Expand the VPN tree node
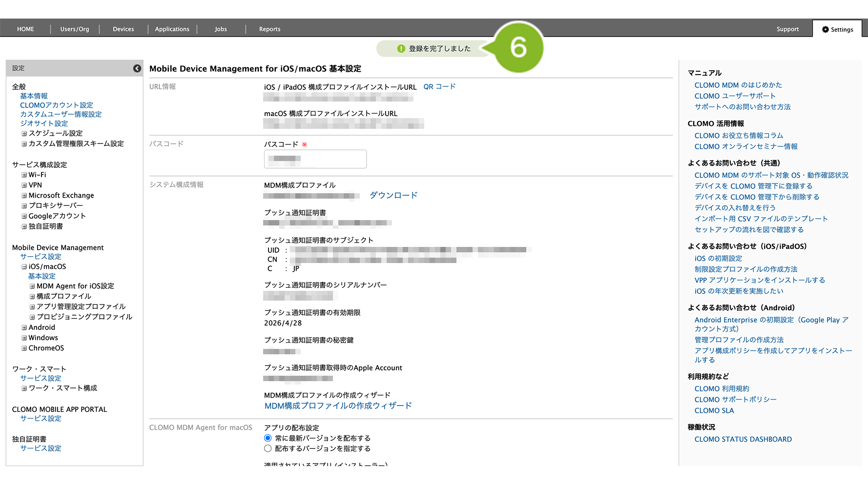 point(24,185)
